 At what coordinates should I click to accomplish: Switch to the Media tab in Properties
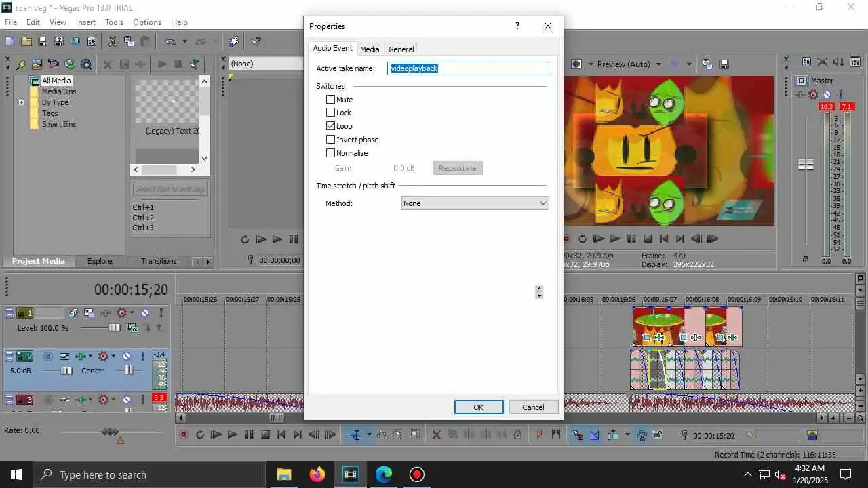tap(370, 49)
